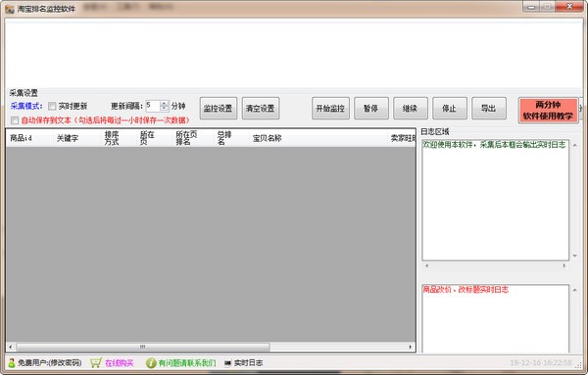The width and height of the screenshot is (588, 375).
Task: Click table horizontal scrollbar left arrow
Action: click(10, 347)
